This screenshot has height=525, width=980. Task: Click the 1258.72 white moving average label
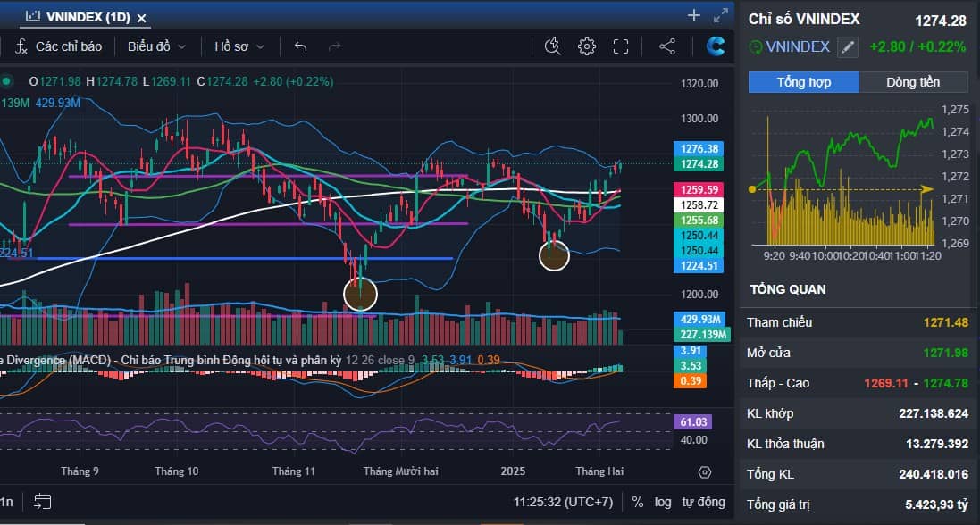pos(698,205)
